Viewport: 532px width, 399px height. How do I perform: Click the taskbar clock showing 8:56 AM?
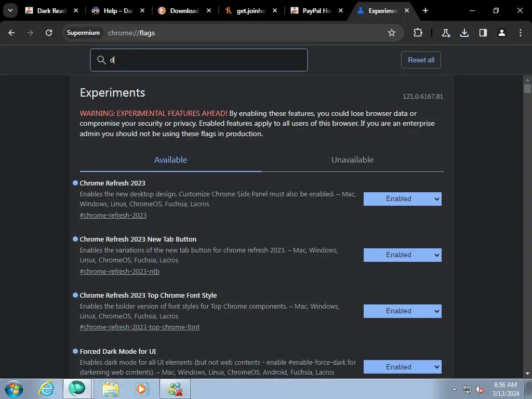pos(506,389)
